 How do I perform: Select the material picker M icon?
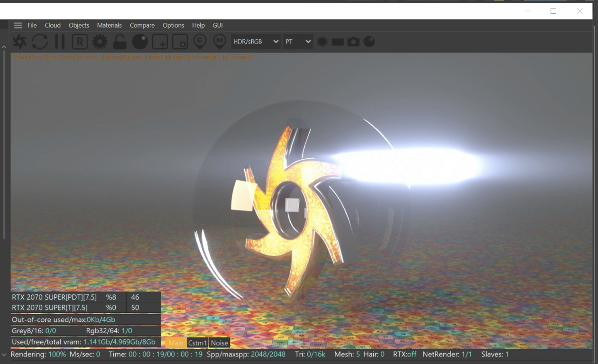pos(219,42)
